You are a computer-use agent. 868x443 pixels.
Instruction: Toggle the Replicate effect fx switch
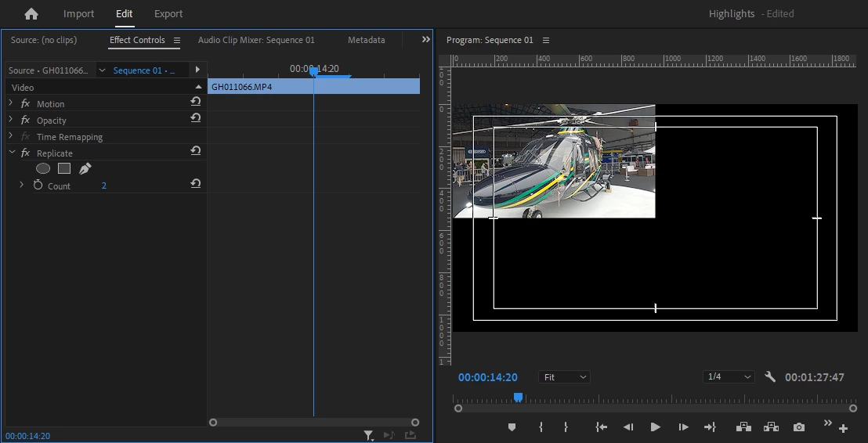(x=25, y=153)
